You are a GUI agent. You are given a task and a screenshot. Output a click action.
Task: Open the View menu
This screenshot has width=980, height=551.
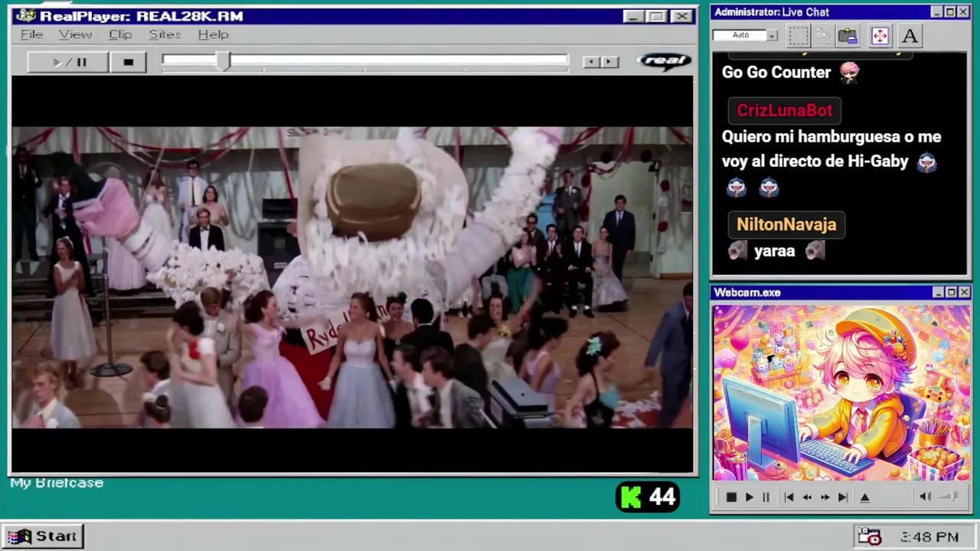(x=75, y=34)
